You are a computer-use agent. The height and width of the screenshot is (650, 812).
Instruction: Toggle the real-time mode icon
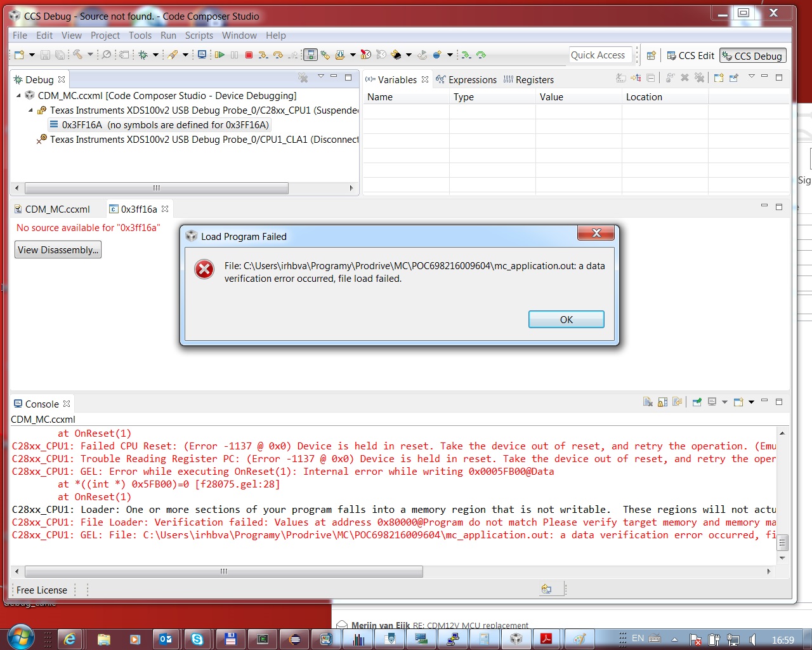[x=325, y=55]
